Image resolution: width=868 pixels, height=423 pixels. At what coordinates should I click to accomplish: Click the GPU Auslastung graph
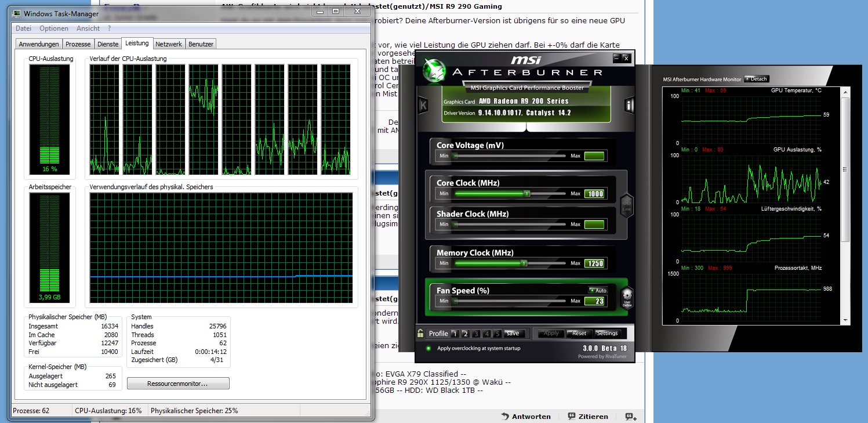pos(751,178)
